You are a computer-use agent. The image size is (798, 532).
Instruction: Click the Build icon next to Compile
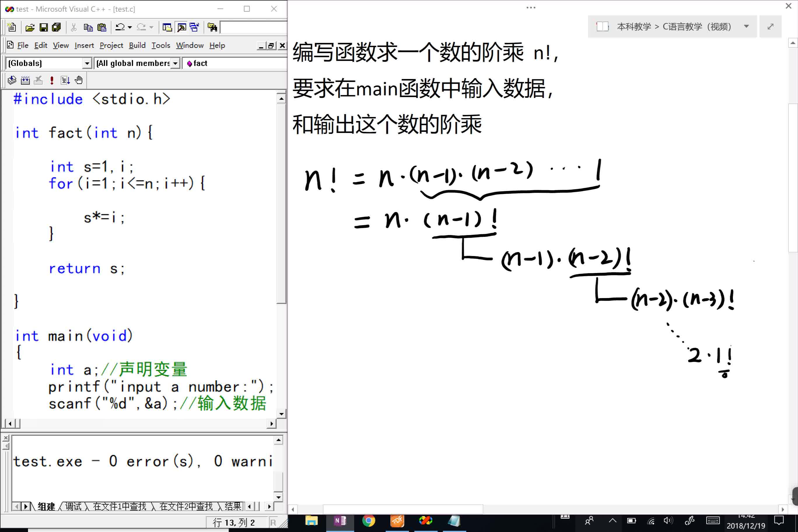coord(25,80)
